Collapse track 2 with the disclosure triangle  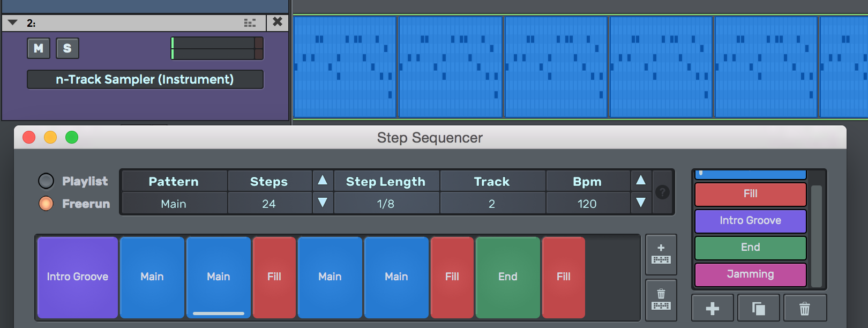click(x=13, y=23)
